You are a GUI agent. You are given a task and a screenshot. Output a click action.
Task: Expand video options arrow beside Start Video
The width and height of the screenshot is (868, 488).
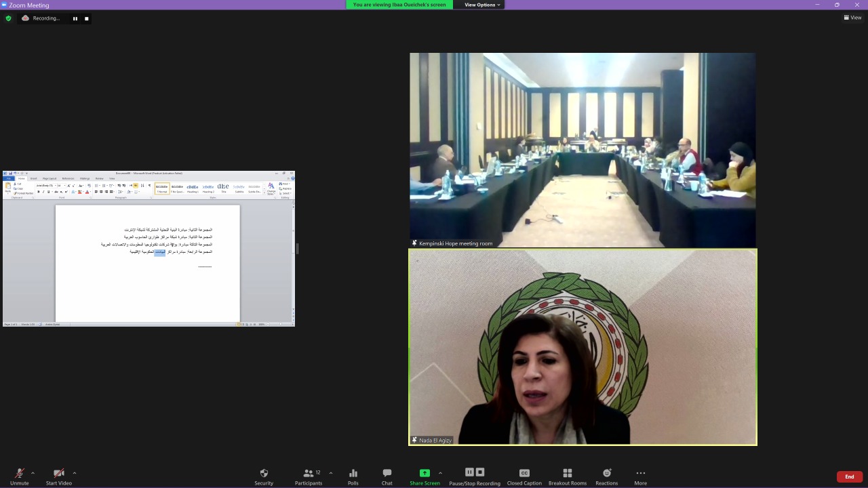click(x=74, y=473)
